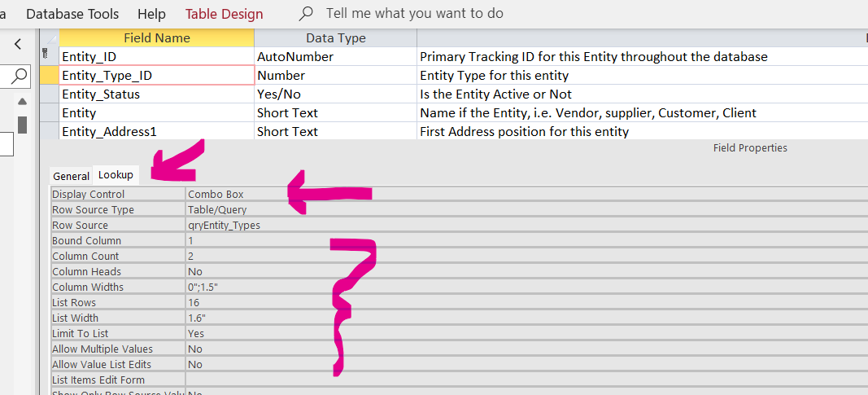868x395 pixels.
Task: Click the Field Name column header
Action: pyautogui.click(x=156, y=38)
